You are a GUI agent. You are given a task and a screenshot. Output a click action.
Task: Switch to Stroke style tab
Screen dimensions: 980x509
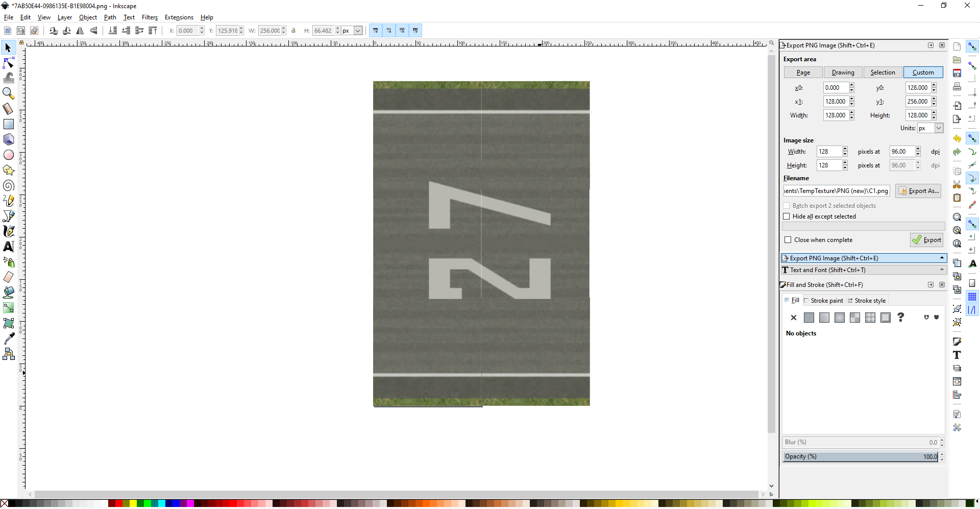[x=867, y=301]
